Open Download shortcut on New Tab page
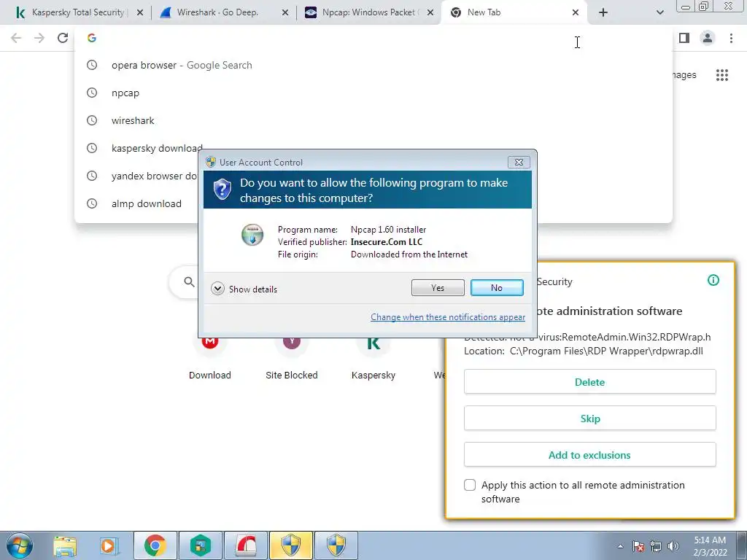The image size is (747, 560). (x=209, y=358)
